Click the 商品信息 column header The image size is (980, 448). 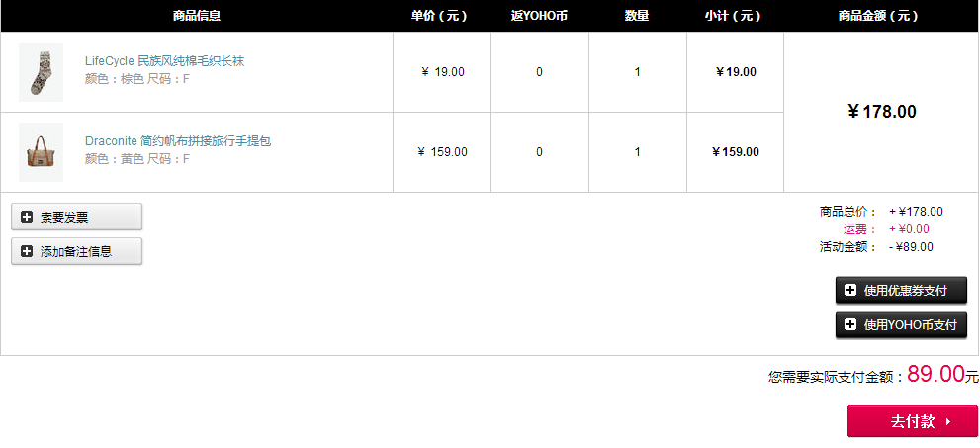click(x=196, y=16)
